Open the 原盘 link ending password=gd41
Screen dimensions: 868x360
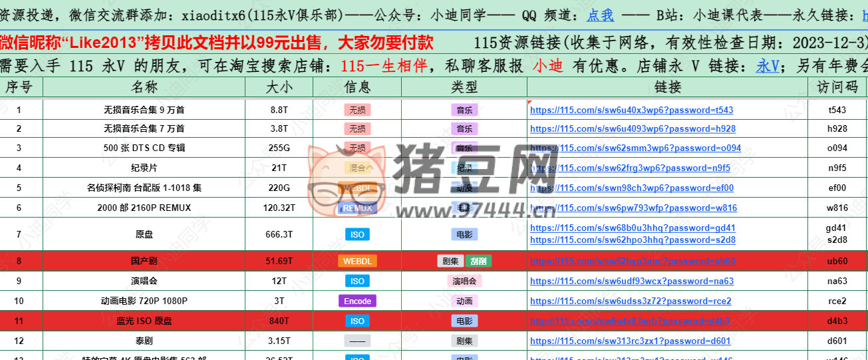pyautogui.click(x=633, y=228)
